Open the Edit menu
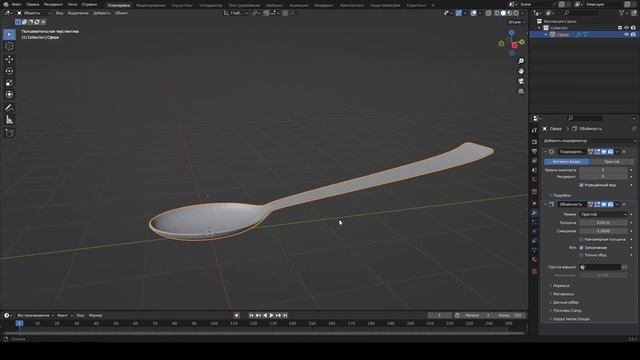640x360 pixels. pyautogui.click(x=33, y=4)
